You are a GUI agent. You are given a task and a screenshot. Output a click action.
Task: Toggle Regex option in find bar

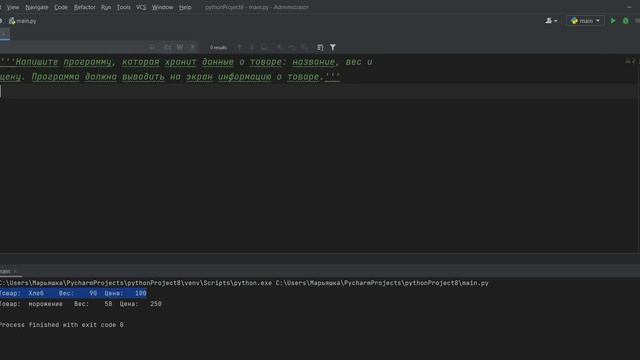click(193, 47)
